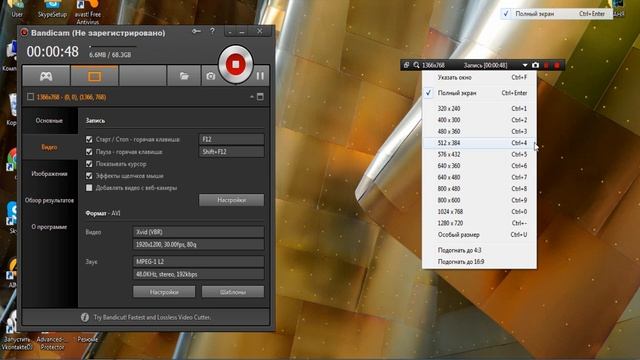
Task: Open the Видео sidebar tab
Action: click(x=49, y=147)
